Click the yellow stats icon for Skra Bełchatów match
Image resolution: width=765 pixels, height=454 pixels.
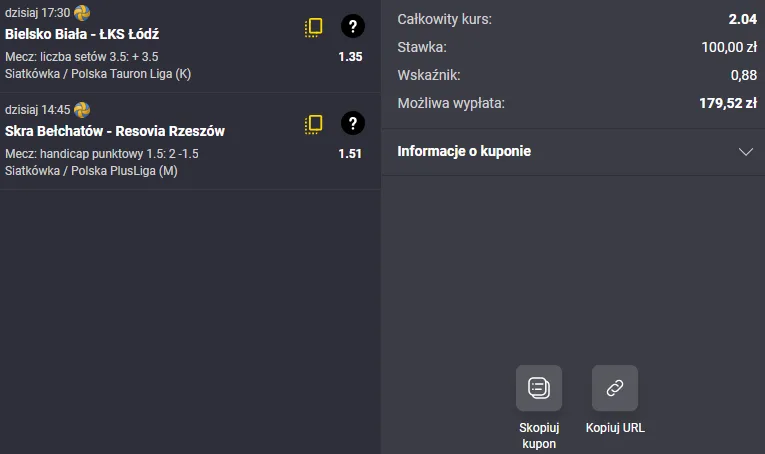point(314,124)
